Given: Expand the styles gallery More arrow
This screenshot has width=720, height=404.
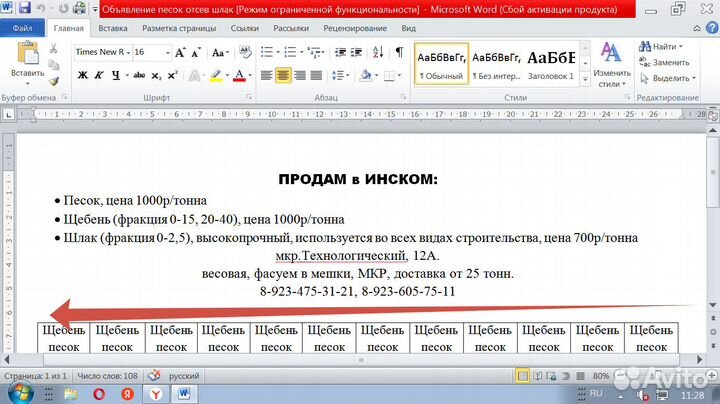Looking at the screenshot, I should point(585,79).
